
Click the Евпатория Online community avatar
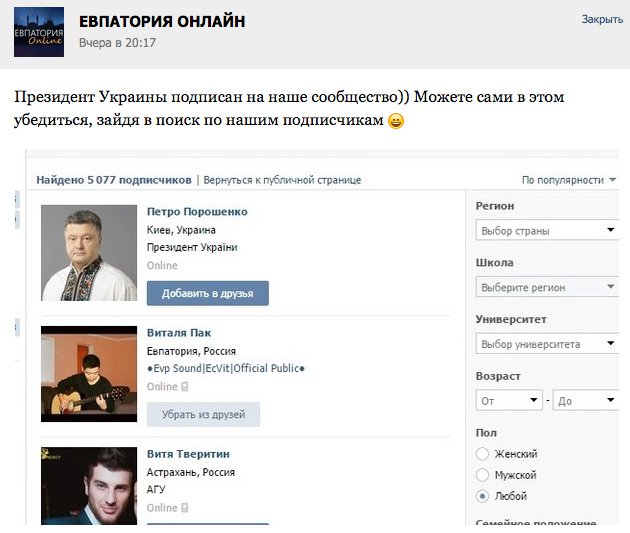[x=39, y=32]
